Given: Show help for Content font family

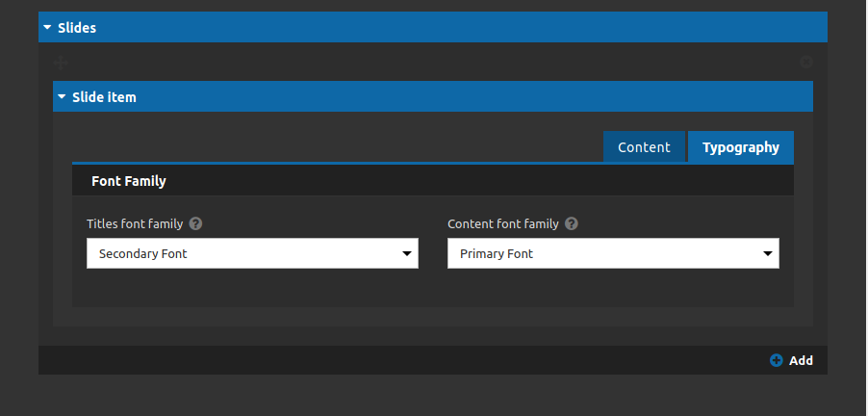Looking at the screenshot, I should (x=572, y=223).
